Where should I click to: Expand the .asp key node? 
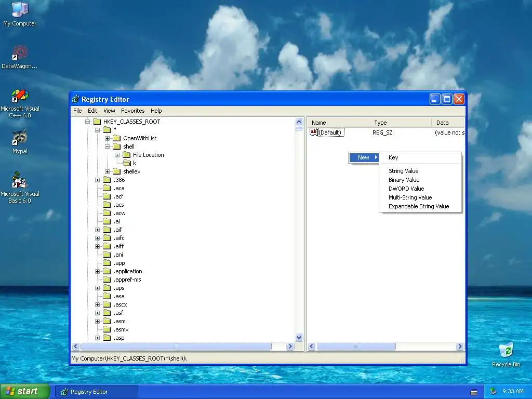[97, 338]
